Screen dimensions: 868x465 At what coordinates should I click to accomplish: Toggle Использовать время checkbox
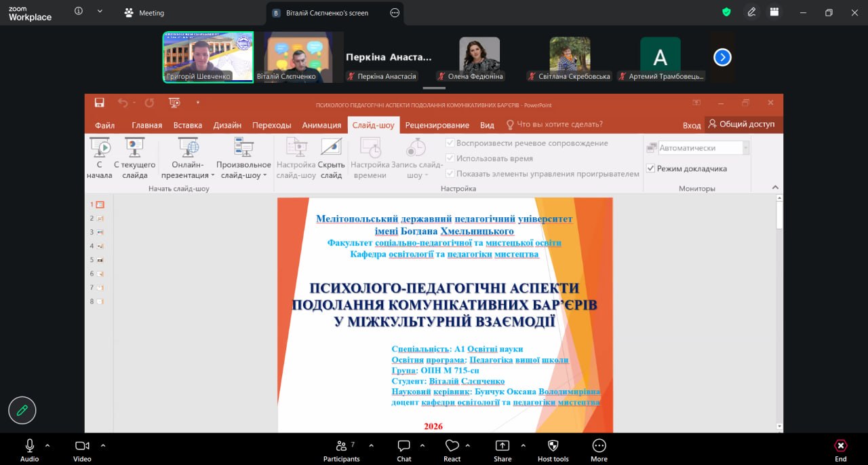[450, 158]
